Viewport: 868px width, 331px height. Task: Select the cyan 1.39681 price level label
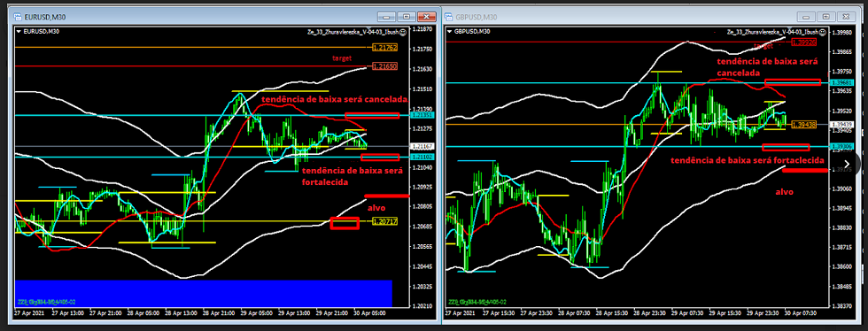(841, 83)
